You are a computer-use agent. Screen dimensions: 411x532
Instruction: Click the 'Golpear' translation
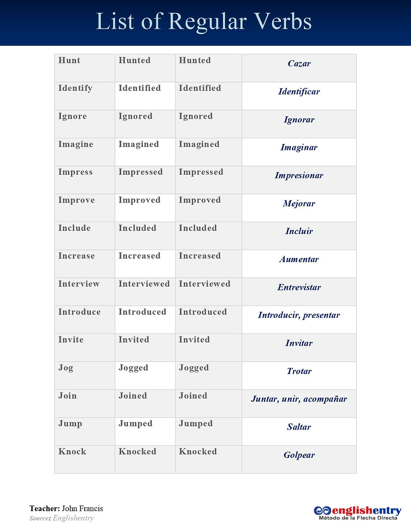point(299,455)
